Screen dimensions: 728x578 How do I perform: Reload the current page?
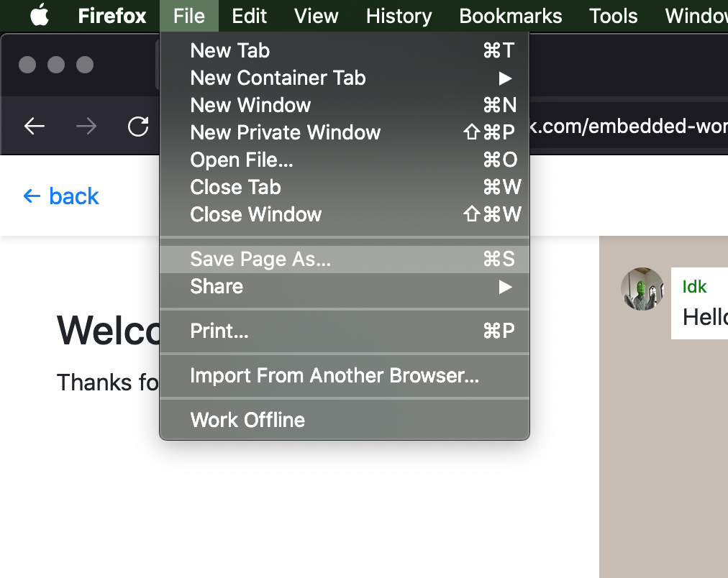coord(138,127)
